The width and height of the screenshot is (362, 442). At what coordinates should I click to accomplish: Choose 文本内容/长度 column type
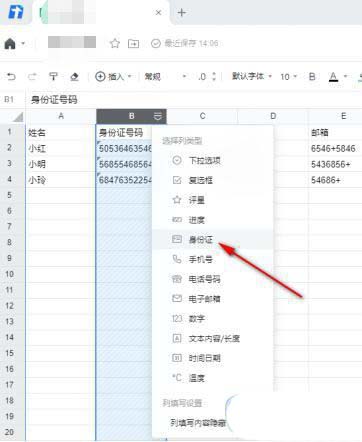(x=212, y=338)
